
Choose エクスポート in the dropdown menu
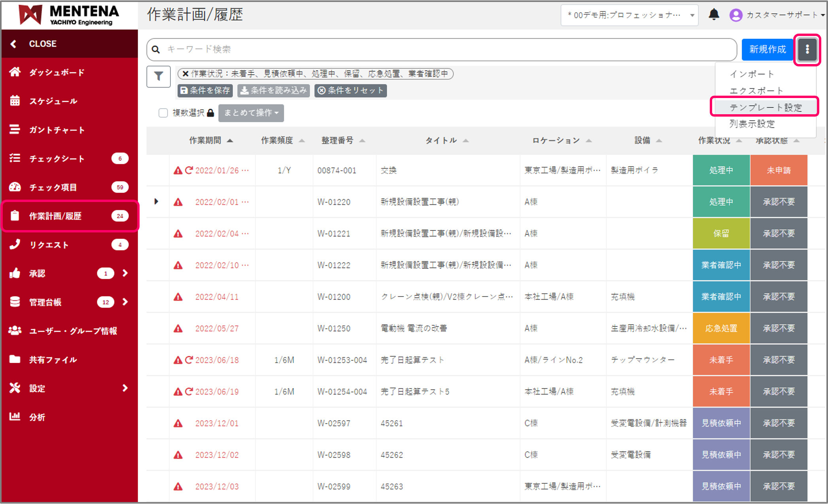tap(756, 91)
